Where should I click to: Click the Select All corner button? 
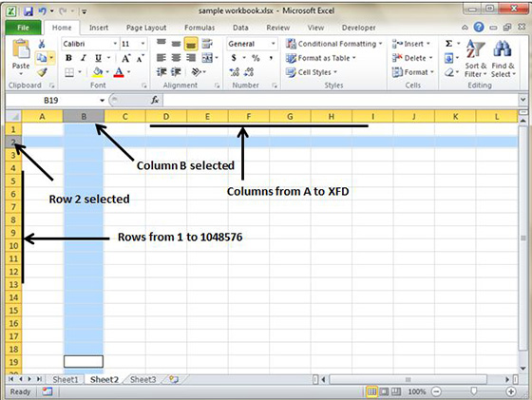[x=13, y=117]
